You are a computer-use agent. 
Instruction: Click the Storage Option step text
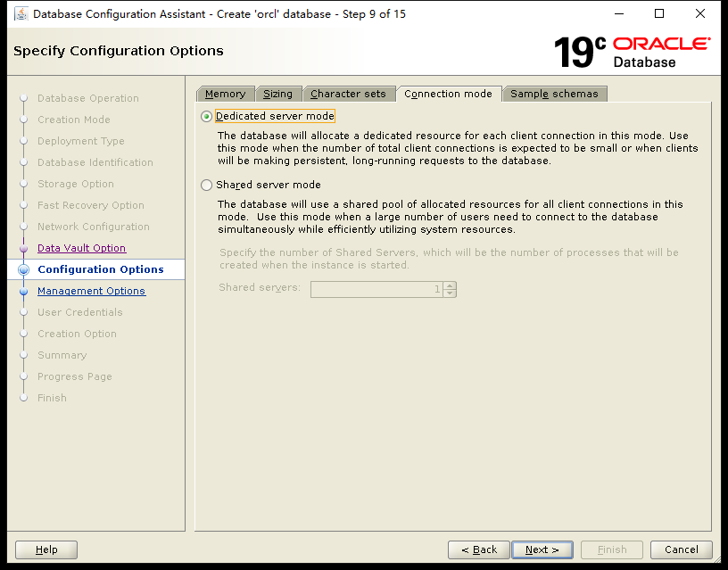click(x=76, y=184)
